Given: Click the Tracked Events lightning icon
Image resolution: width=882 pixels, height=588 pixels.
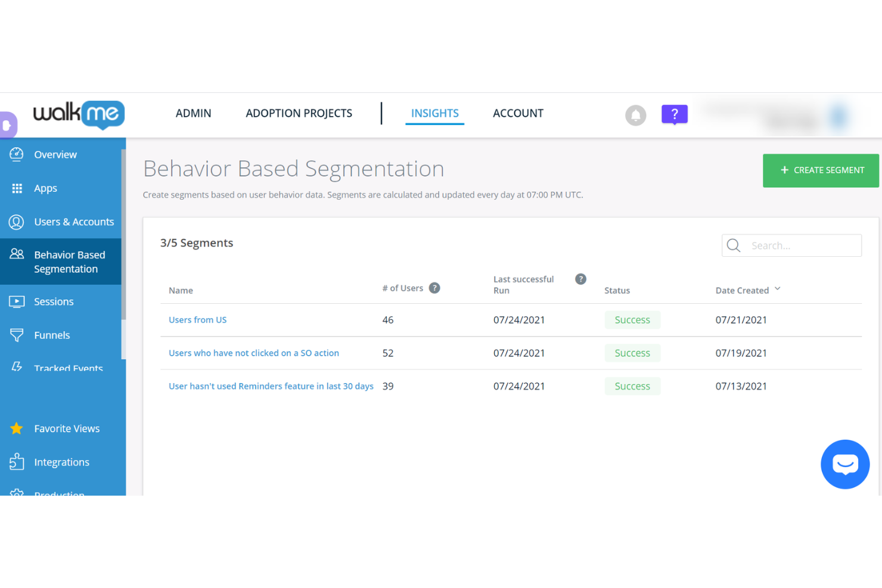Looking at the screenshot, I should point(17,366).
